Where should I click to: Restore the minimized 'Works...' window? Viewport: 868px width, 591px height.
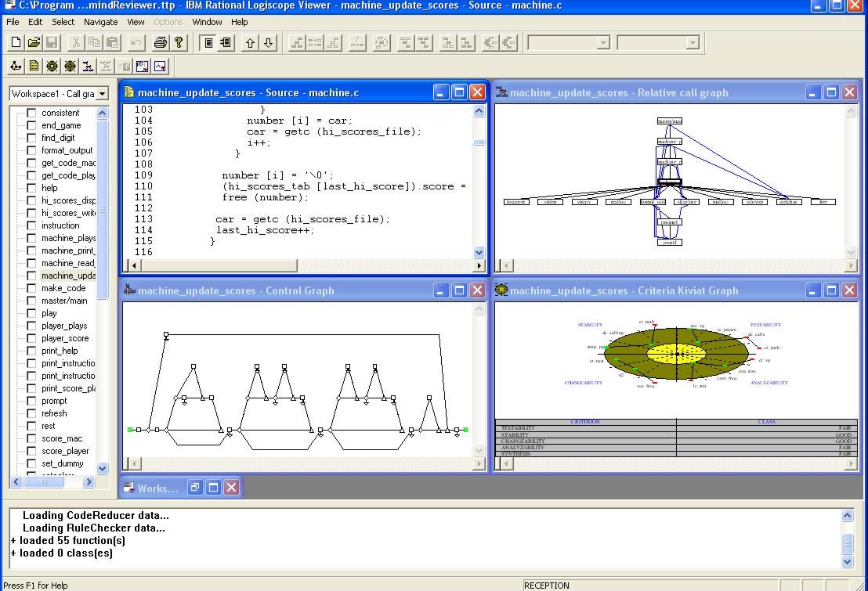pos(195,488)
